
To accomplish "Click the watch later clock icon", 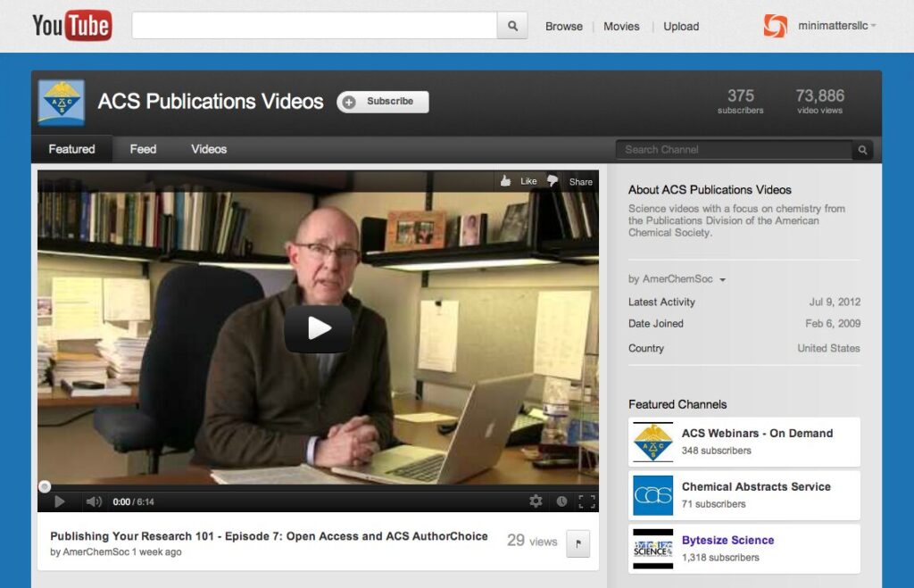I will click(561, 501).
